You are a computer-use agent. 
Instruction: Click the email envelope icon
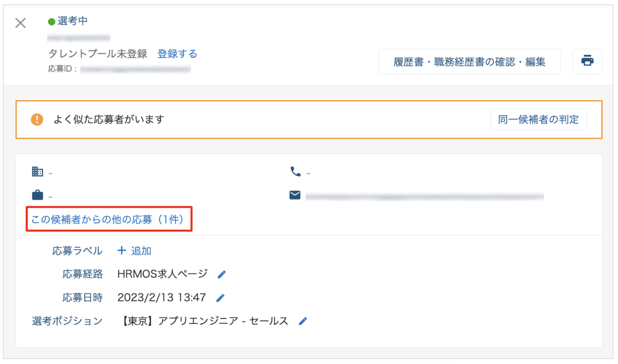pos(295,195)
